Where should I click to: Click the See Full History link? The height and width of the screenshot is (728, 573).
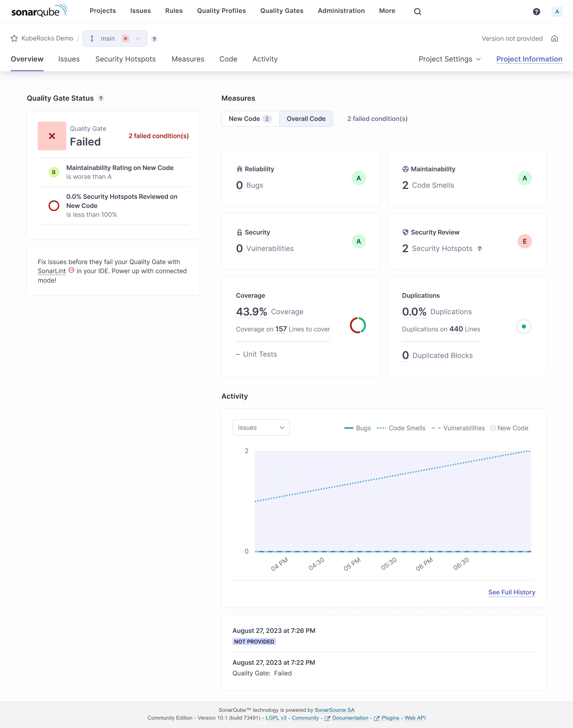coord(512,592)
